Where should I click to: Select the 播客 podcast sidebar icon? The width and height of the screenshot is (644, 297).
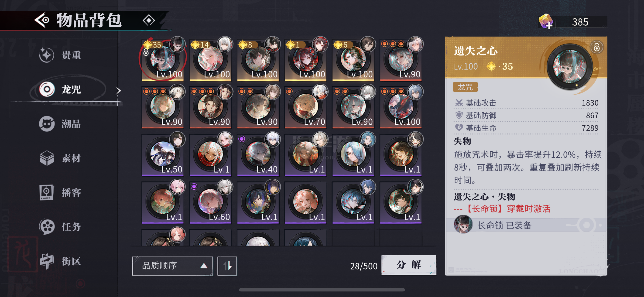47,192
